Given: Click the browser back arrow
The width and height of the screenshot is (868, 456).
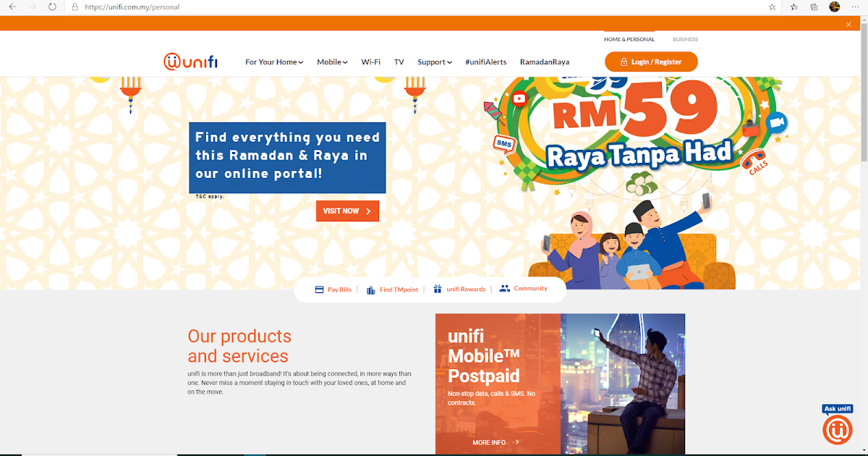Looking at the screenshot, I should tap(12, 7).
